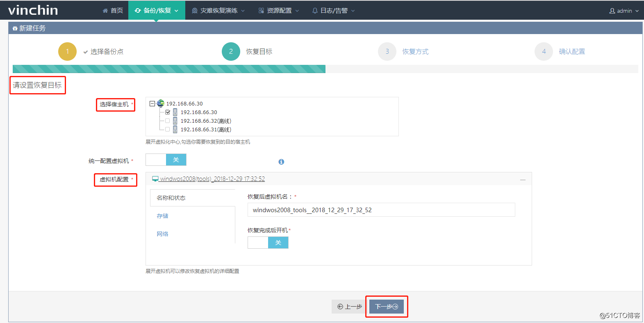The width and height of the screenshot is (644, 323).
Task: Toggle the 统一配置虚拟机 switch
Action: [x=166, y=160]
